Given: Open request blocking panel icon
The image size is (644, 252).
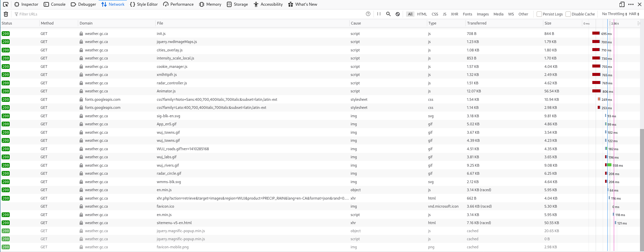Looking at the screenshot, I should 398,14.
